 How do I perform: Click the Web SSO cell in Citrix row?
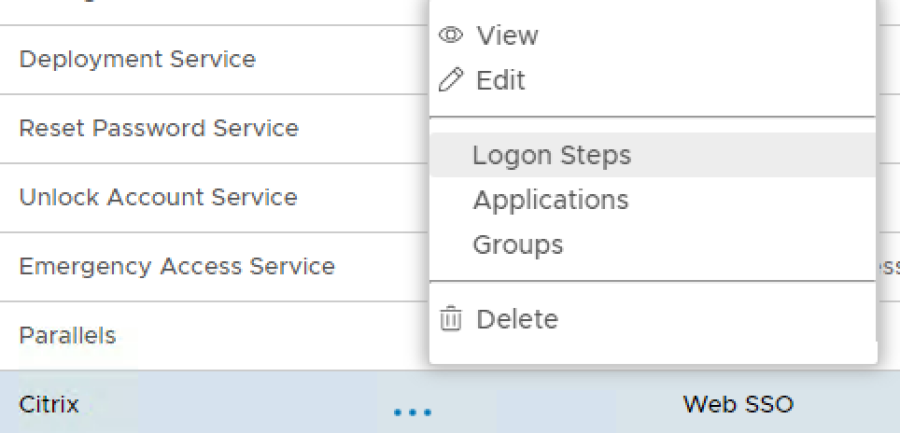[x=738, y=405]
